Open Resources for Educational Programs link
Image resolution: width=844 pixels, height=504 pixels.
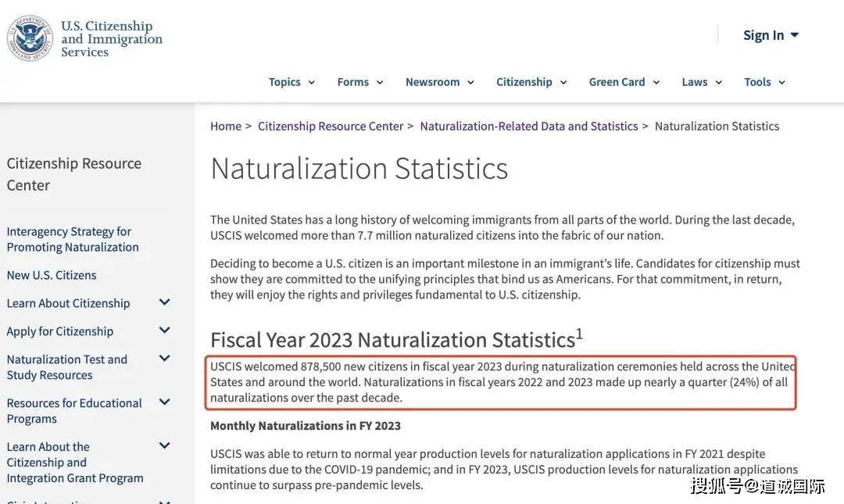pyautogui.click(x=74, y=411)
